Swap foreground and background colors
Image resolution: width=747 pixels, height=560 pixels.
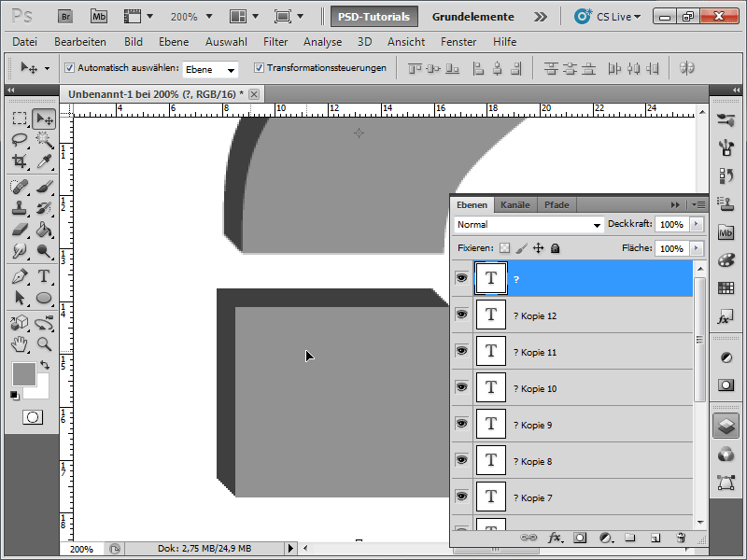click(x=45, y=365)
